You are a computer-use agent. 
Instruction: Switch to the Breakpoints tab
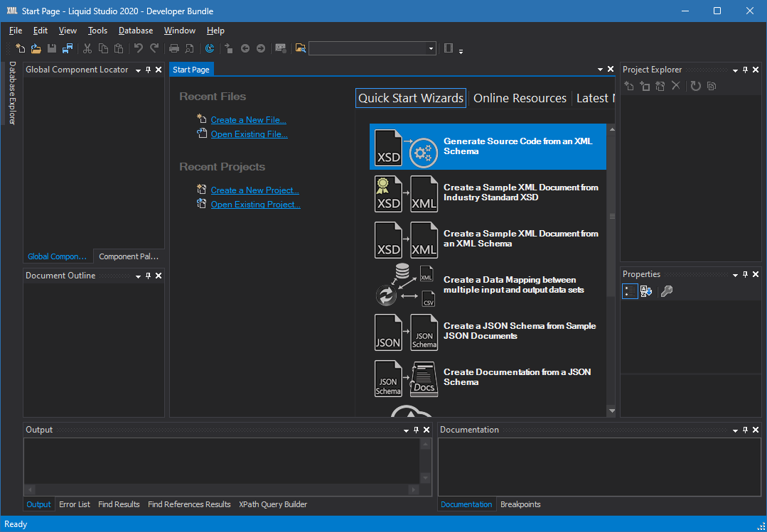tap(520, 504)
